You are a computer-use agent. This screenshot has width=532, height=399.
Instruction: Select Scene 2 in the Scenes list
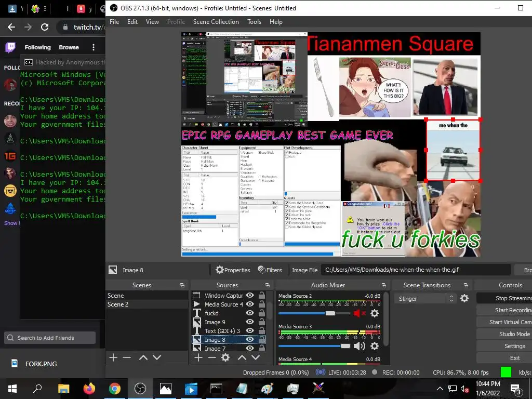(x=147, y=304)
